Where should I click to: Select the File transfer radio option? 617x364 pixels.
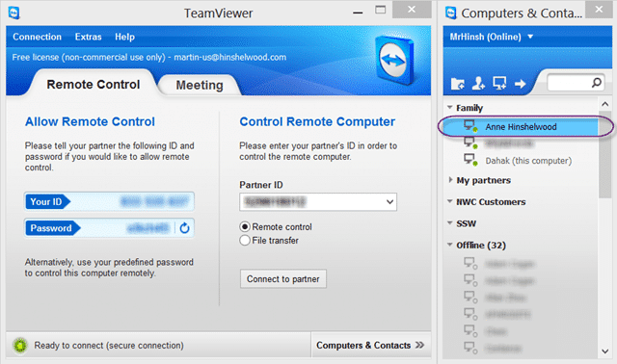pos(245,240)
